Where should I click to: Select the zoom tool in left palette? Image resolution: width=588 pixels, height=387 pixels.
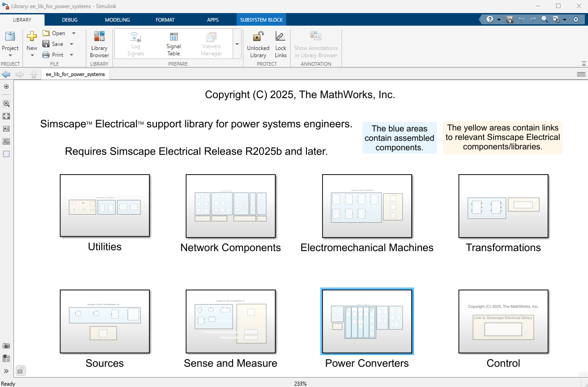coord(6,103)
